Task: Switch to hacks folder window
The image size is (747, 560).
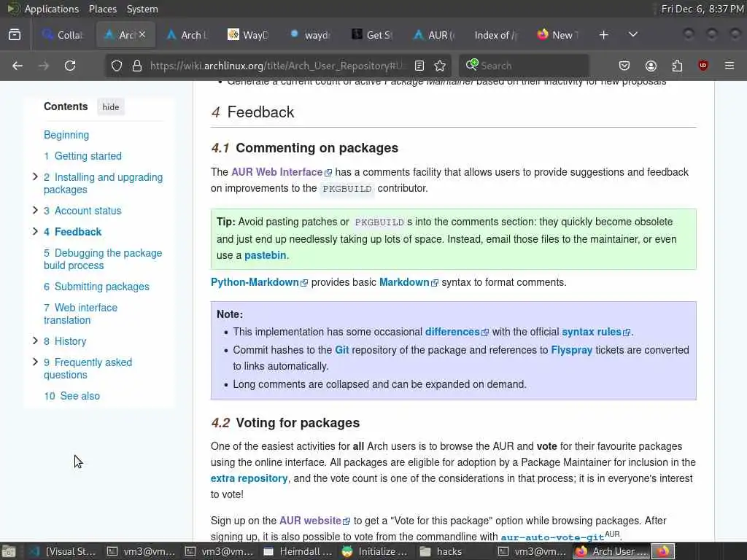Action: 441,551
